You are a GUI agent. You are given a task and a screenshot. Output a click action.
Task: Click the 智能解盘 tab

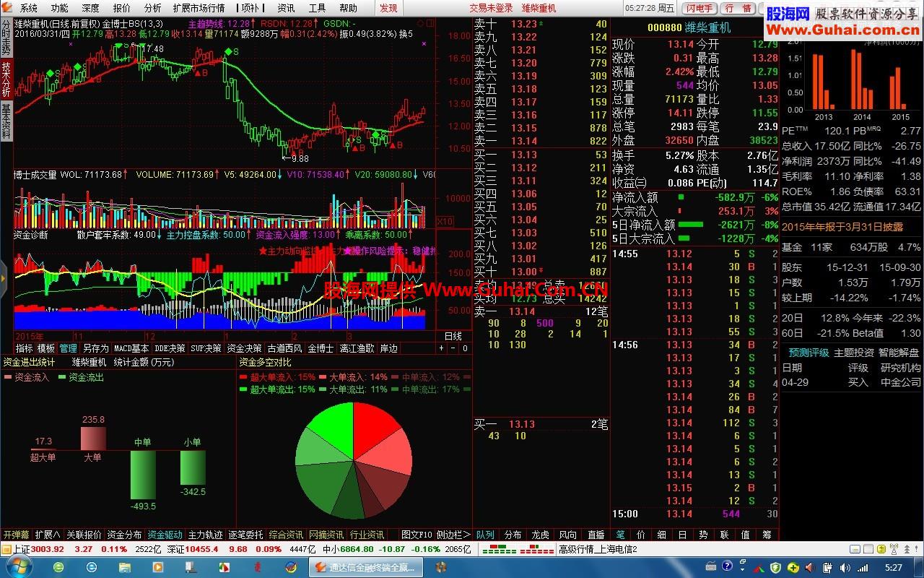click(899, 353)
